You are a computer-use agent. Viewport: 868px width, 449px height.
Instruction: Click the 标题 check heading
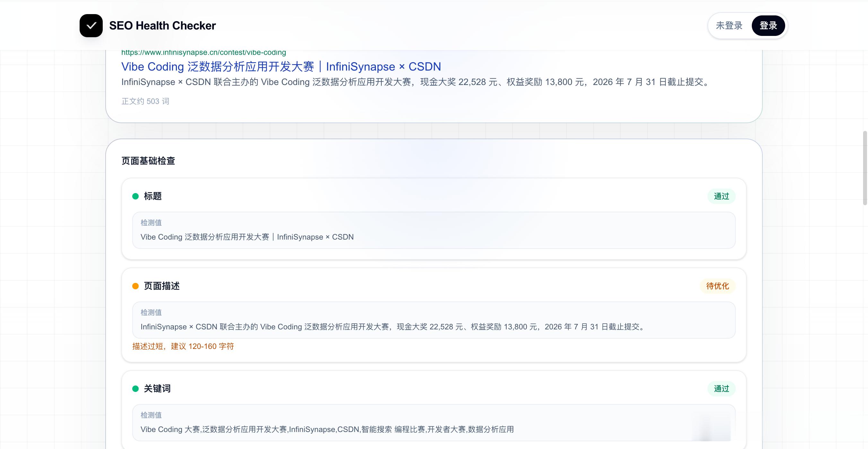[x=153, y=196]
